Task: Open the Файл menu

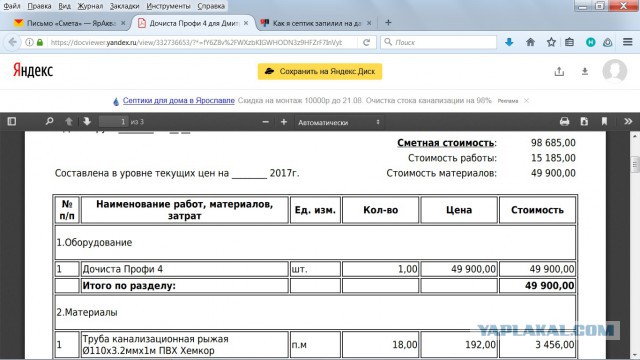Action: click(x=12, y=6)
